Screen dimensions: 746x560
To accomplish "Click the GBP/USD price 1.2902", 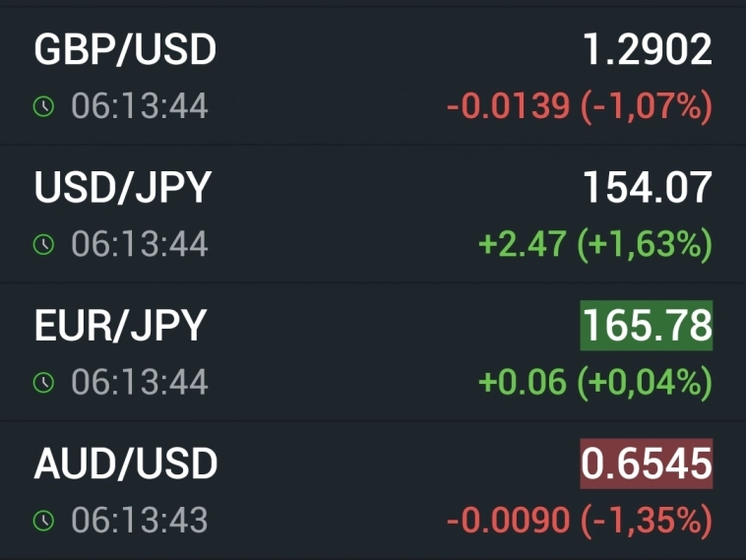I will (648, 50).
